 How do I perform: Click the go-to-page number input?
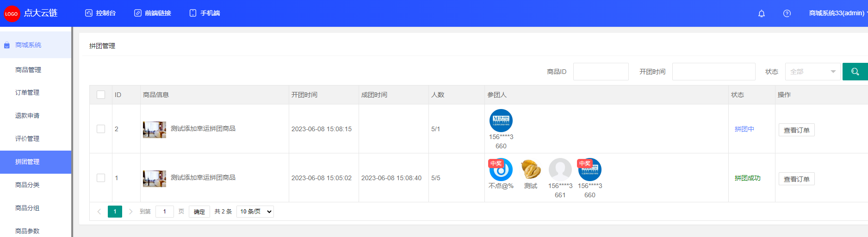(x=164, y=212)
